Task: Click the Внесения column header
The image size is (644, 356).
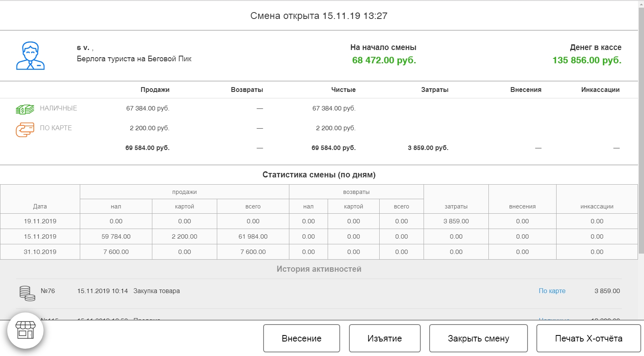Action: 526,90
